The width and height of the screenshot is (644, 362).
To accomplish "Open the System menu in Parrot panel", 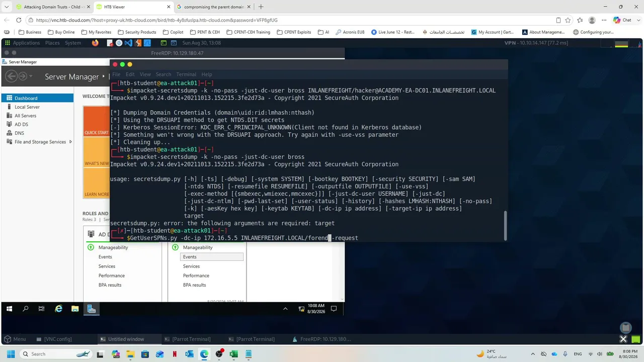I will 73,43.
